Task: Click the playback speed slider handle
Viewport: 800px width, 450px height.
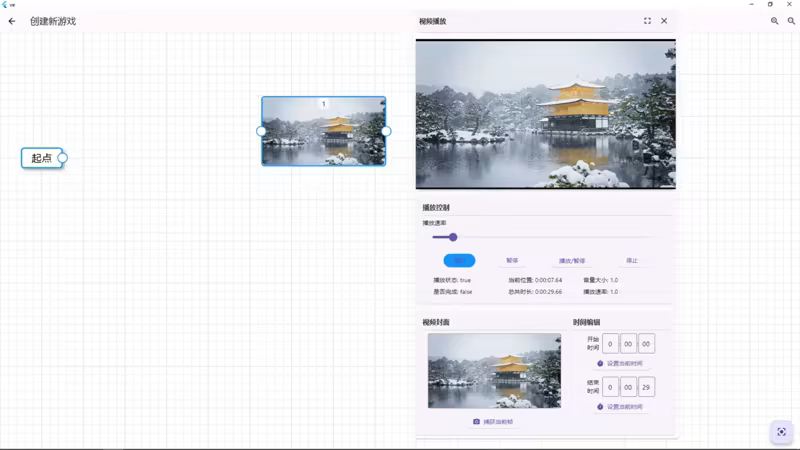Action: pyautogui.click(x=453, y=237)
